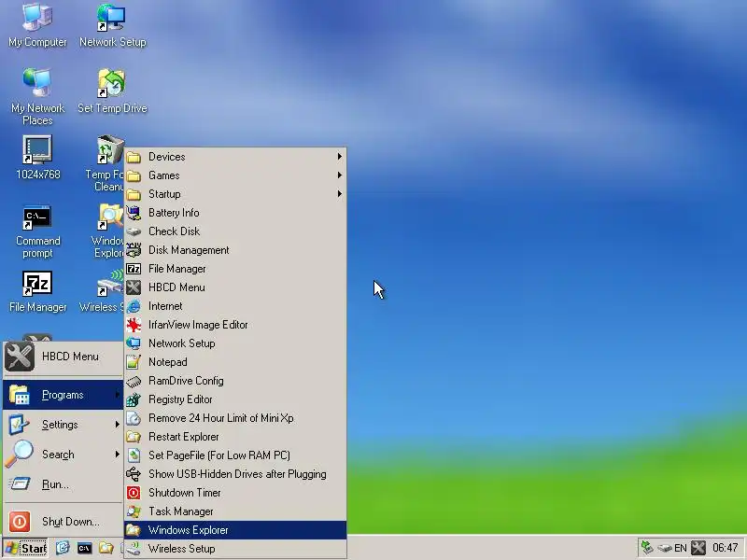This screenshot has height=560, width=747.
Task: Open Network Setup desktop shortcut
Action: point(112,25)
